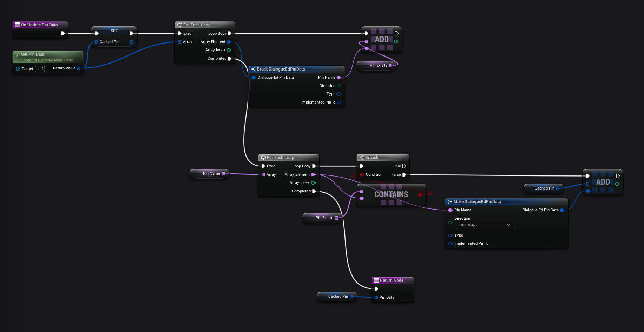Click the lower For Each Loop icon
The height and width of the screenshot is (332, 644).
[x=263, y=158]
